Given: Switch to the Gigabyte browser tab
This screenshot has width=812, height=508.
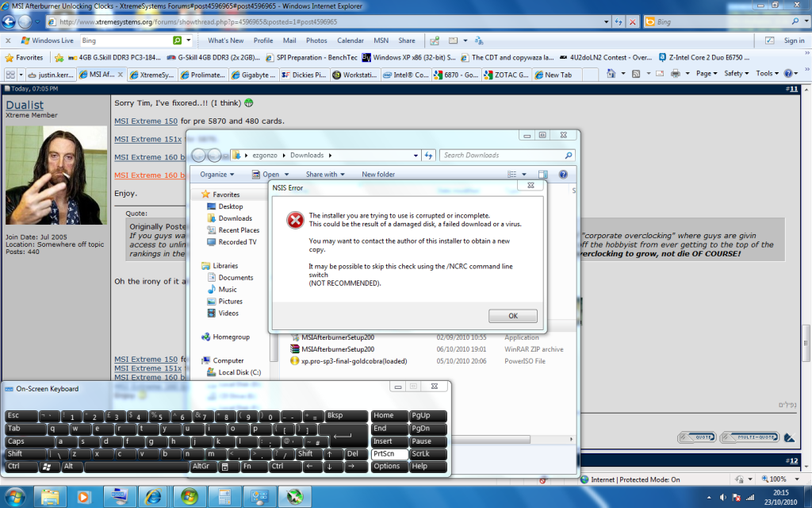Looking at the screenshot, I should coord(255,75).
